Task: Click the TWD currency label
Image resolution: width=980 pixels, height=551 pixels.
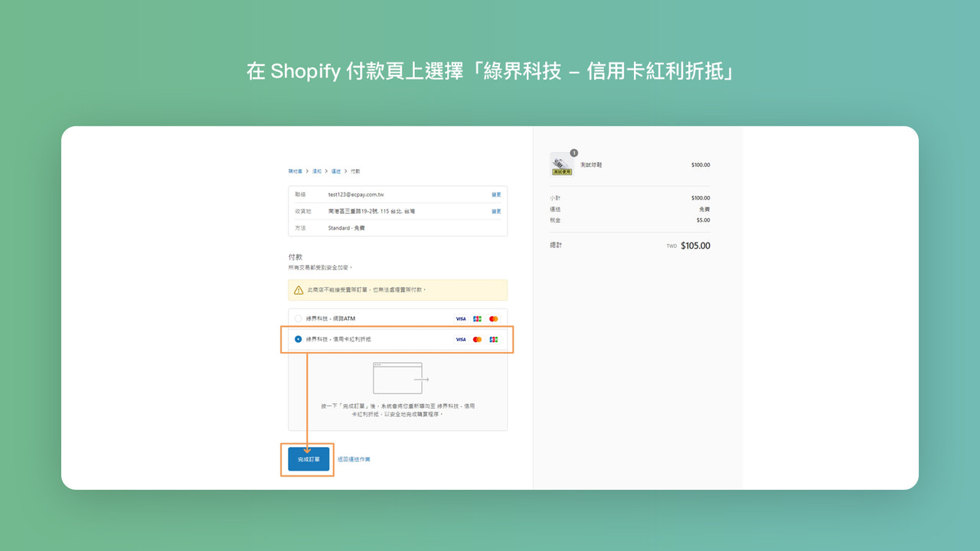Action: [x=671, y=246]
